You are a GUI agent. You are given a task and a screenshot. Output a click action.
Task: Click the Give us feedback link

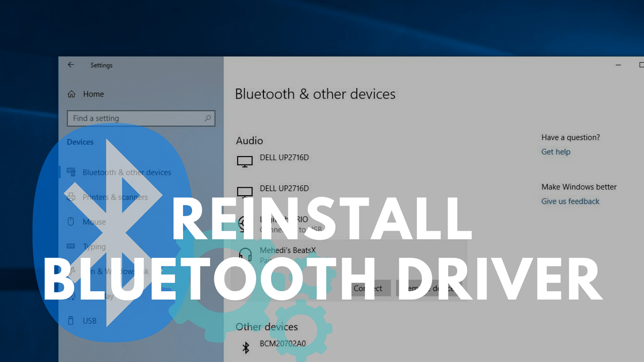pos(570,201)
